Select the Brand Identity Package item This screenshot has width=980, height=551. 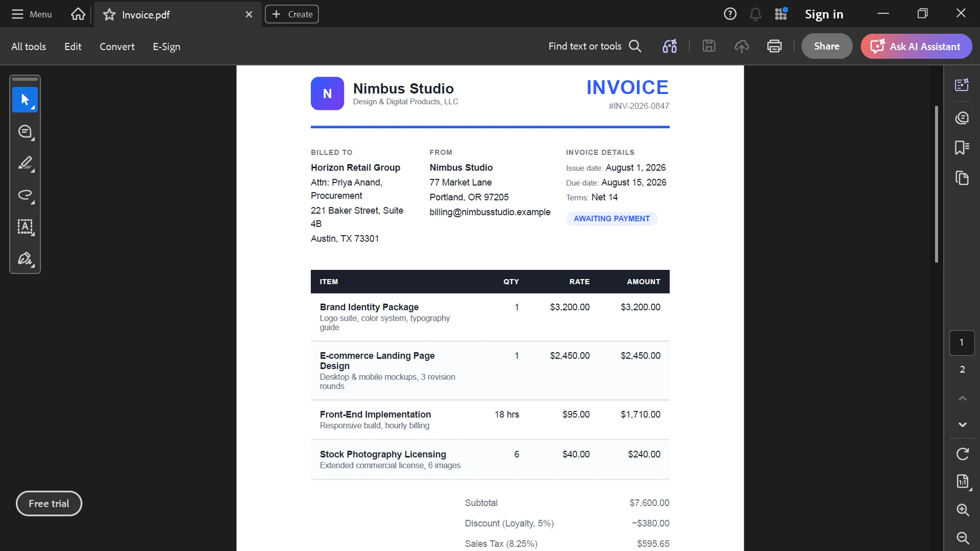369,307
